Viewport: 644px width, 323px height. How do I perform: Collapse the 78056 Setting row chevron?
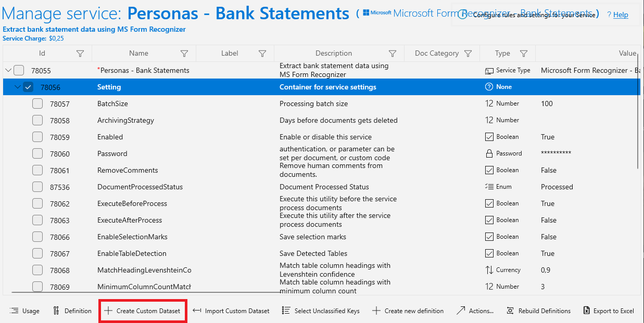click(18, 87)
